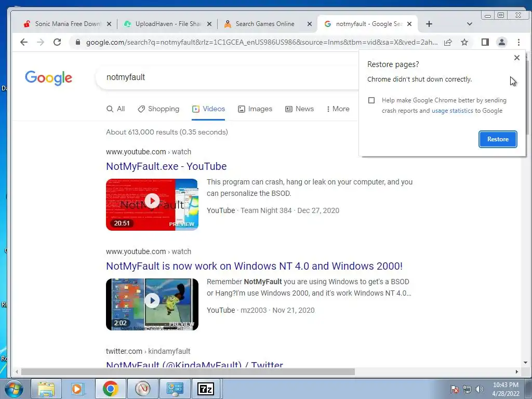Go back to the previous page

24,42
